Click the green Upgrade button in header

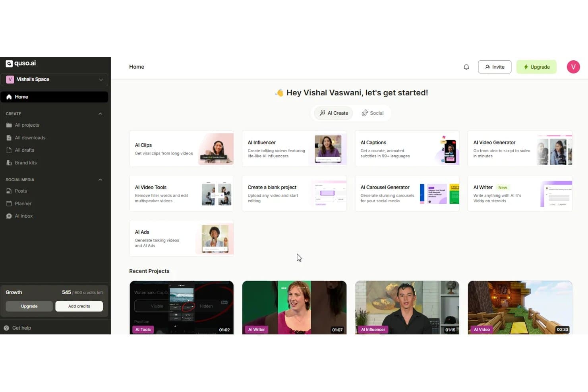(x=536, y=67)
